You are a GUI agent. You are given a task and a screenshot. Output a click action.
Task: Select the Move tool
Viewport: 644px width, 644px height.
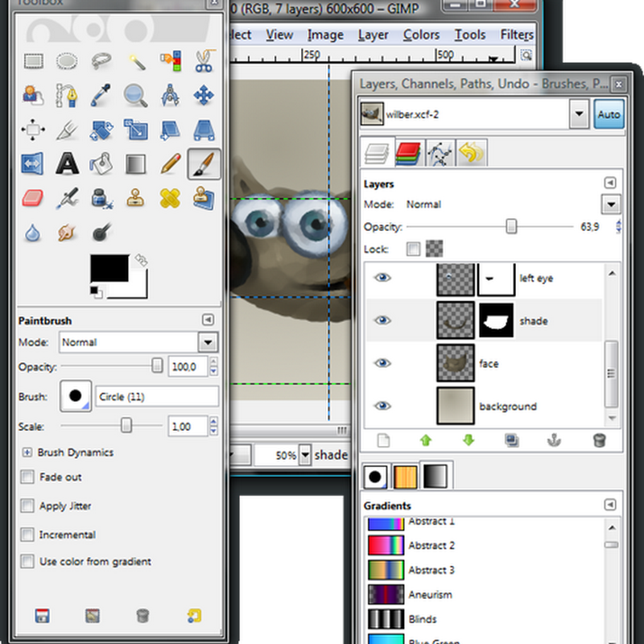point(204,96)
